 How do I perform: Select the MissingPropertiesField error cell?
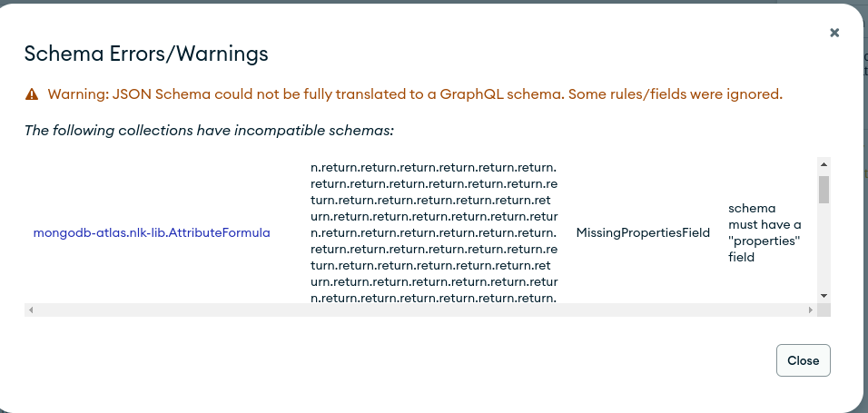(643, 232)
